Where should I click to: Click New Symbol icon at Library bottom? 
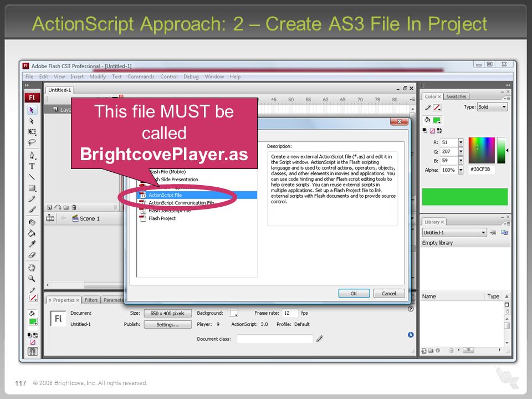(x=424, y=350)
